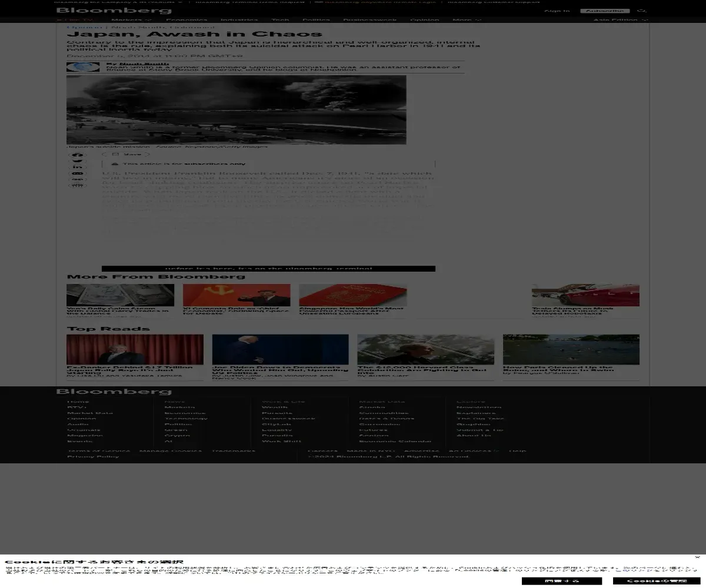
Task: Open the Xi story thumbnail with the red flag
Action: [x=237, y=295]
